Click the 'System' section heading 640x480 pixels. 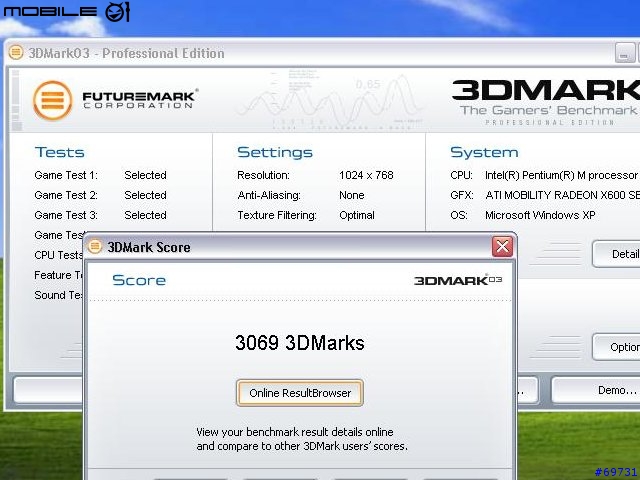pos(484,152)
